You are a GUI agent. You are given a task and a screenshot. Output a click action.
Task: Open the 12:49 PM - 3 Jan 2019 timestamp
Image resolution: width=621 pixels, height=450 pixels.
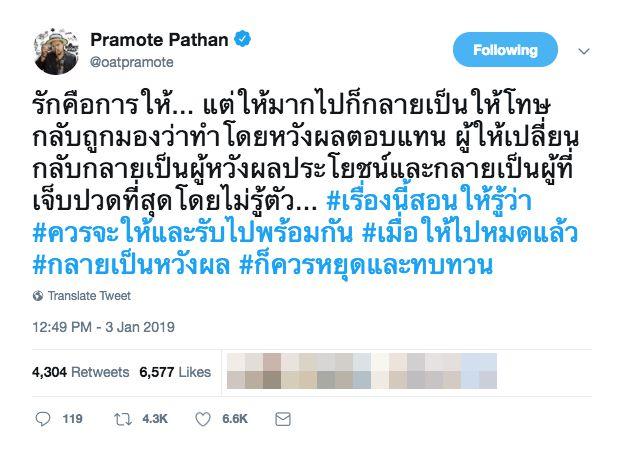[x=103, y=327]
